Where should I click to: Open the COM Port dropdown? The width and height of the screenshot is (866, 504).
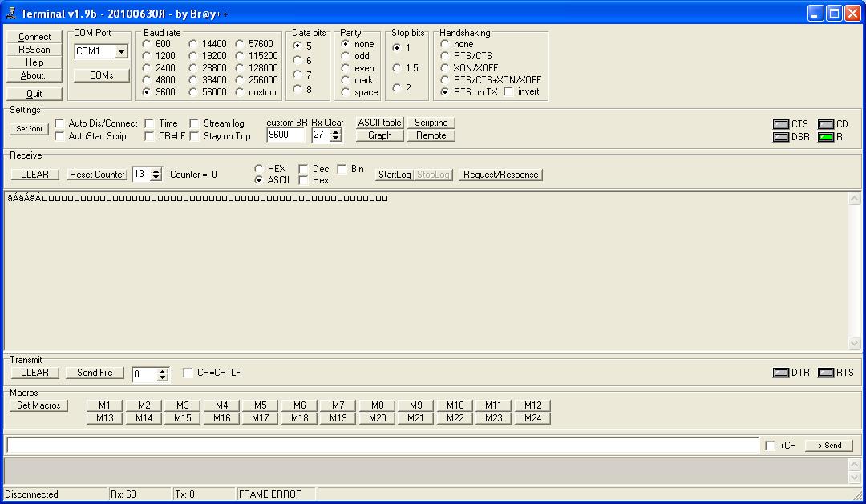click(121, 51)
